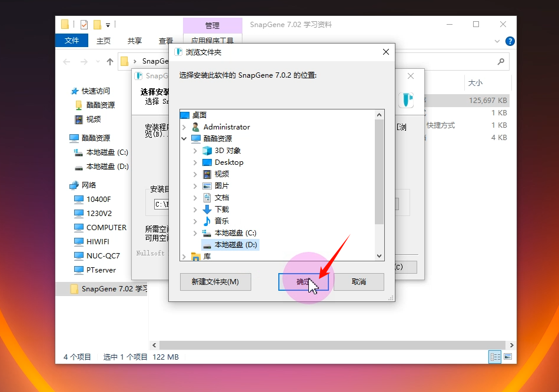The image size is (559, 392).
Task: Collapse the 酷酷资源 tree node
Action: point(185,139)
